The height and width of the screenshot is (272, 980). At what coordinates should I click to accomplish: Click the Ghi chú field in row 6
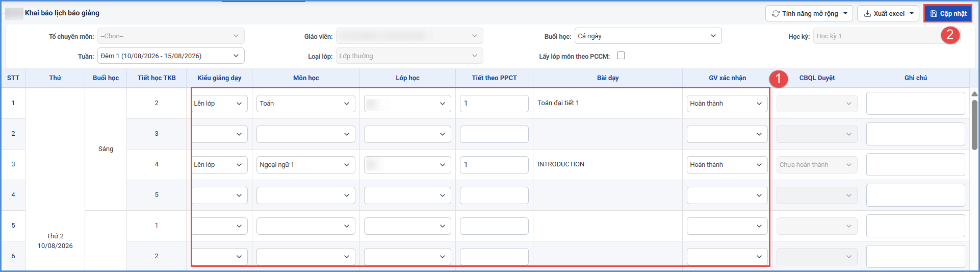(915, 257)
